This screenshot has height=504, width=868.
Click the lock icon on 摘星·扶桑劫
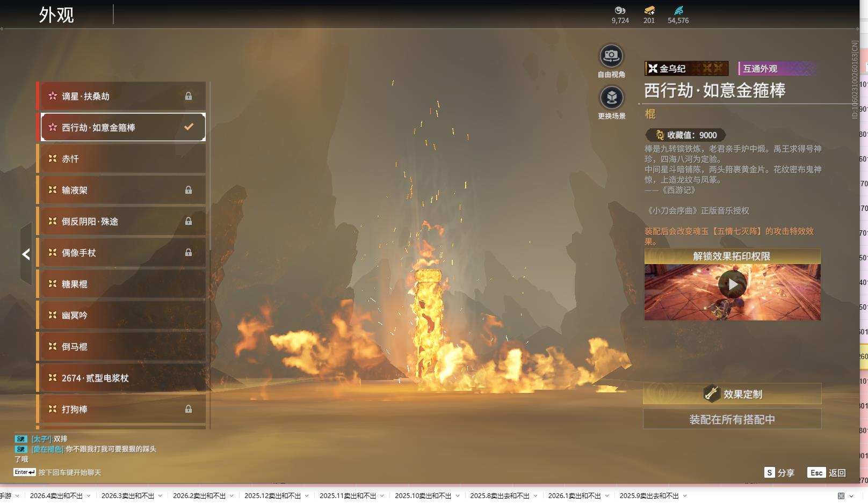point(189,96)
